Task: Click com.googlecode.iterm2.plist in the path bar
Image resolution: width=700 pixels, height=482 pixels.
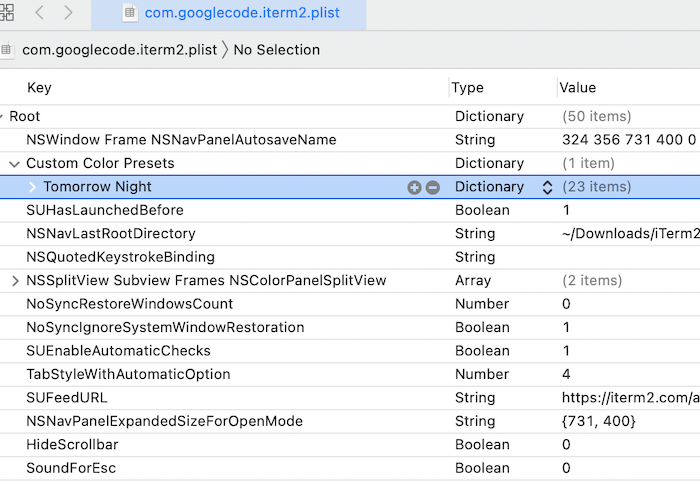Action: pos(119,50)
